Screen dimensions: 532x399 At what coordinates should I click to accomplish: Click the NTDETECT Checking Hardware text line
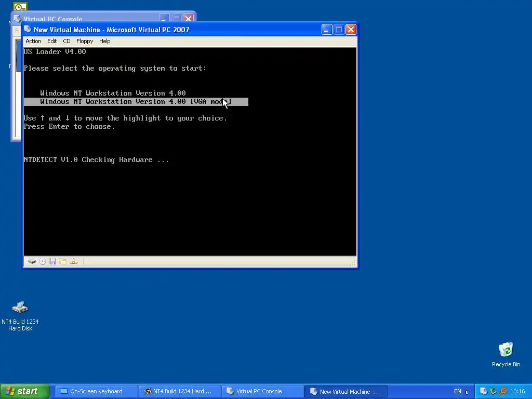(x=96, y=160)
